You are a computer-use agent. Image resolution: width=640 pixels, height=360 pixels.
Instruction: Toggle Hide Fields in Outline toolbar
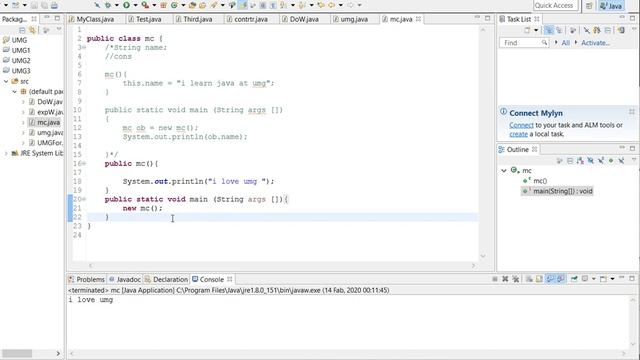pos(590,160)
